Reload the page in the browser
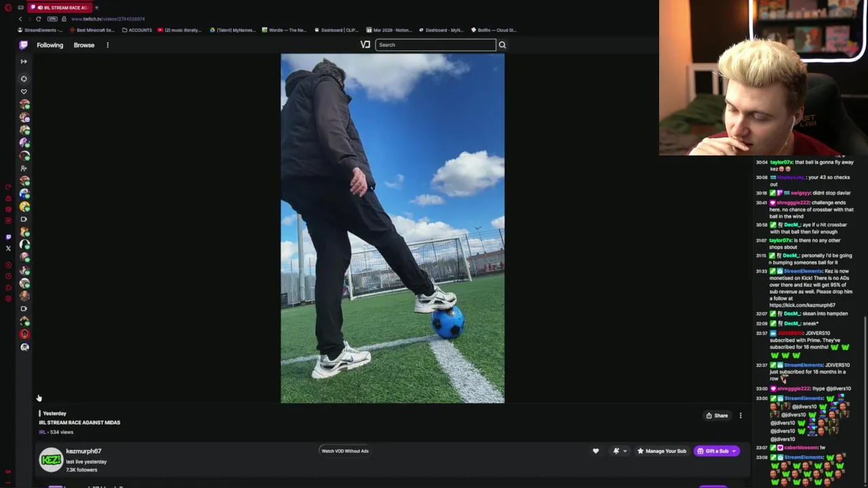Screen dimensions: 868x488 (39, 19)
